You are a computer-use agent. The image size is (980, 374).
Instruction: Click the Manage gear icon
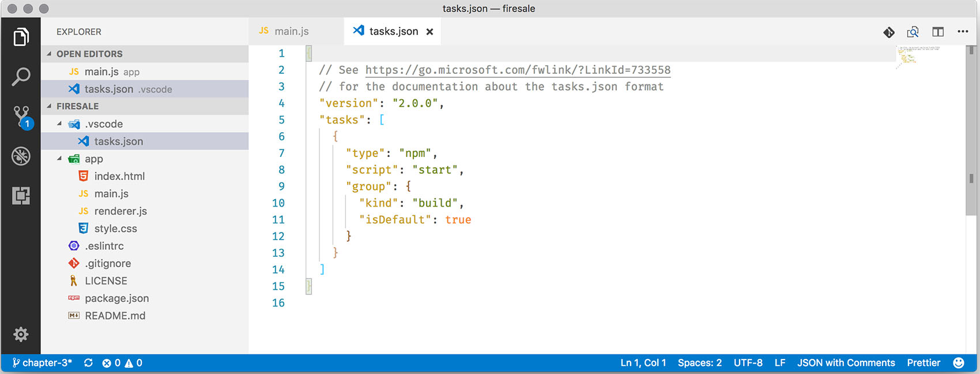pyautogui.click(x=21, y=334)
